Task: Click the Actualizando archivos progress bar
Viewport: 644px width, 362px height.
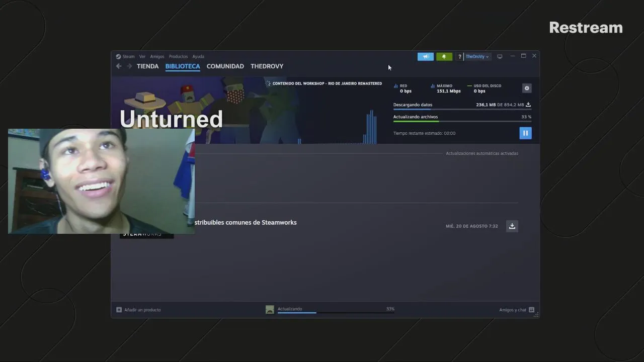Action: point(462,121)
